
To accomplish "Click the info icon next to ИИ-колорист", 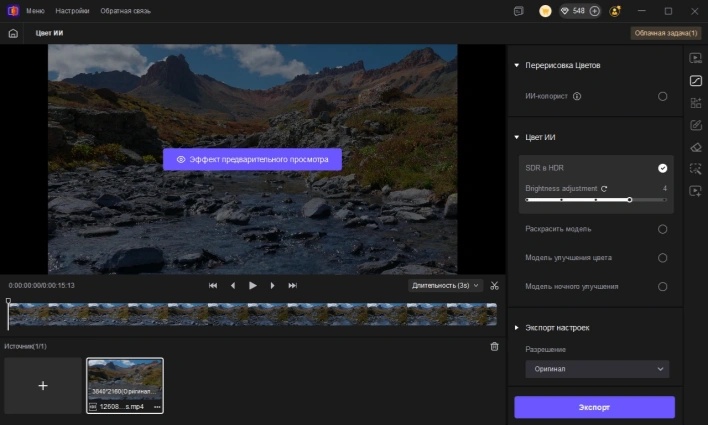I will (578, 97).
